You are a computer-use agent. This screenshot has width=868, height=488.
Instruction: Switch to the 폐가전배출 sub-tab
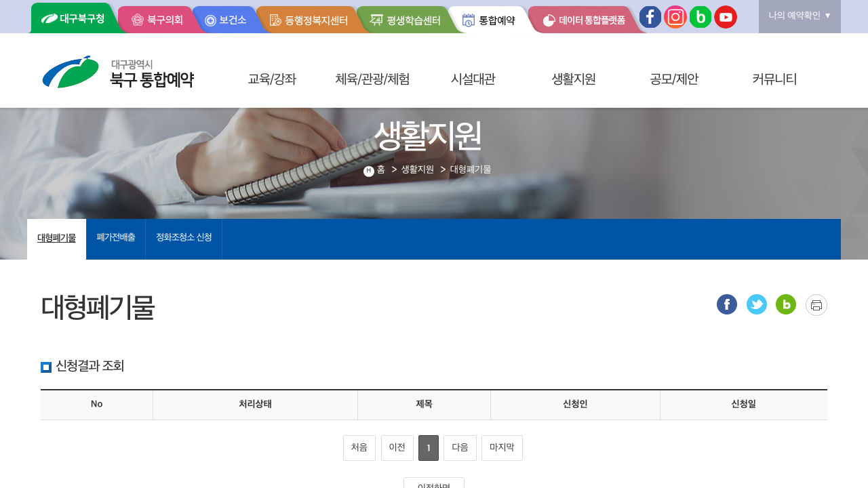(x=116, y=238)
